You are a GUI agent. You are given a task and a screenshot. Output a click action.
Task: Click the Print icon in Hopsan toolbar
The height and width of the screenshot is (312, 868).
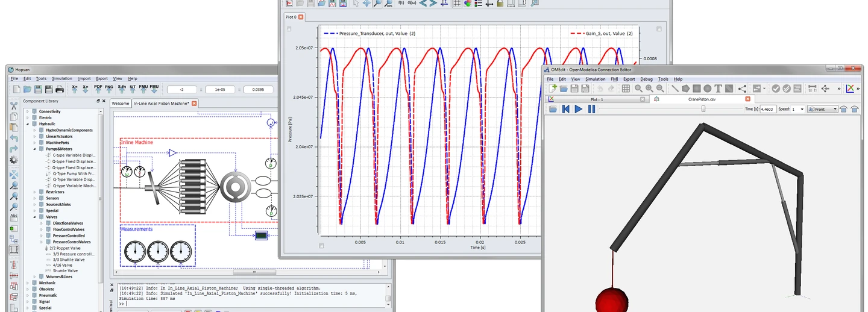click(60, 89)
